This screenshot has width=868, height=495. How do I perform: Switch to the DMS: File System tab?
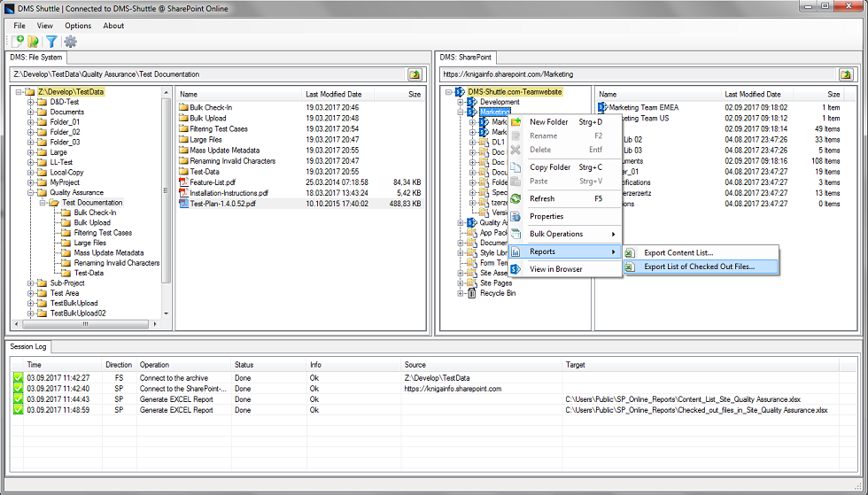tap(36, 57)
